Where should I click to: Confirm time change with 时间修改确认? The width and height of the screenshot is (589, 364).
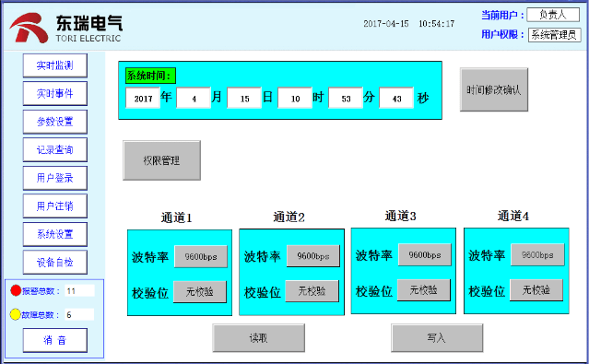(494, 89)
